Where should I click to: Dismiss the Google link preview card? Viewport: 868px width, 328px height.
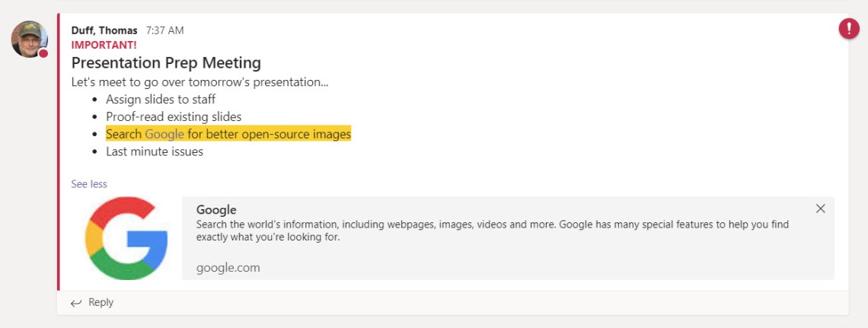tap(820, 209)
